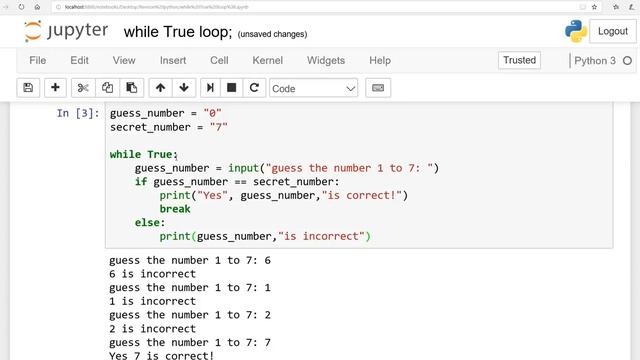The height and width of the screenshot is (360, 640).
Task: Click the Python logo icon
Action: [576, 31]
